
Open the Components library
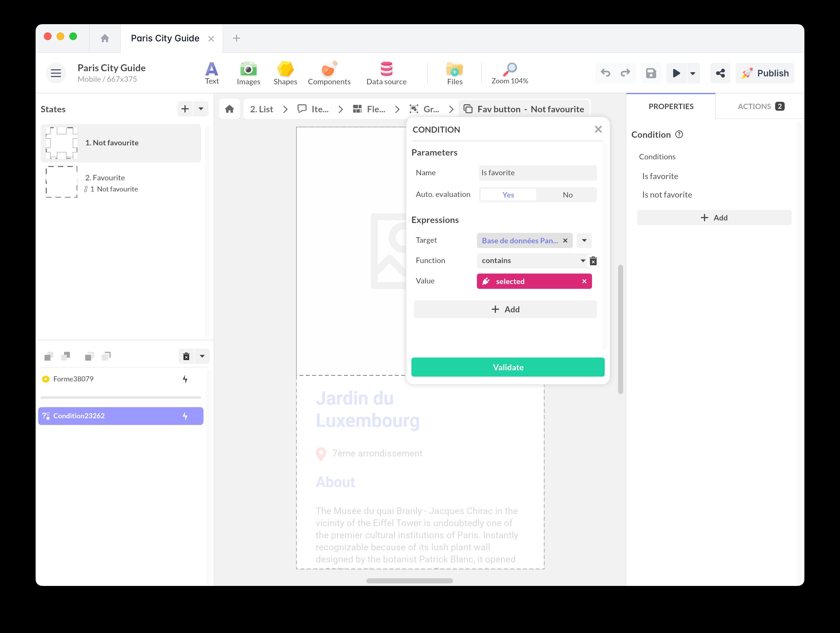(329, 73)
